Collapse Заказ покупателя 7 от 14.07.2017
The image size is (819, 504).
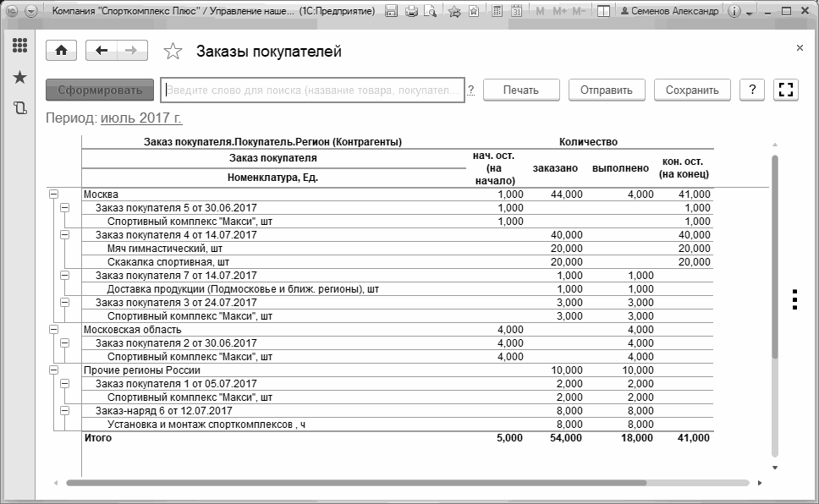[x=65, y=276]
